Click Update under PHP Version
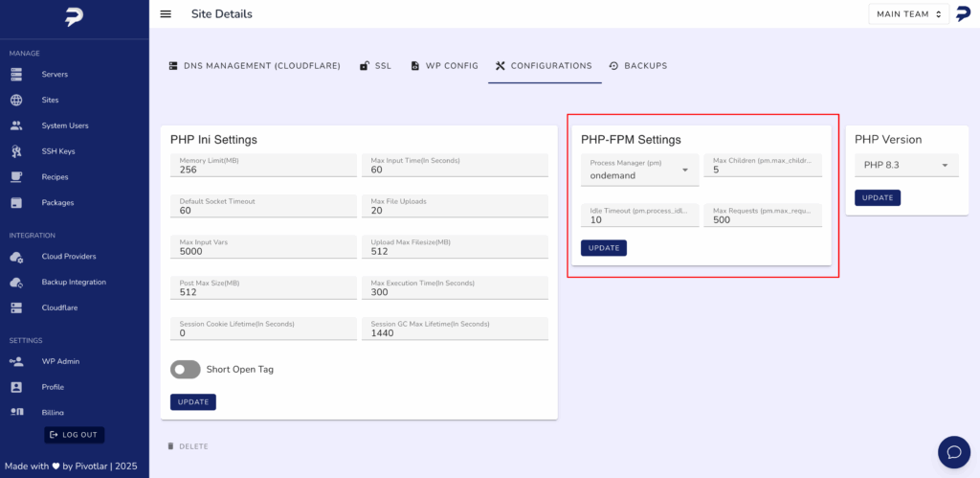 point(878,197)
